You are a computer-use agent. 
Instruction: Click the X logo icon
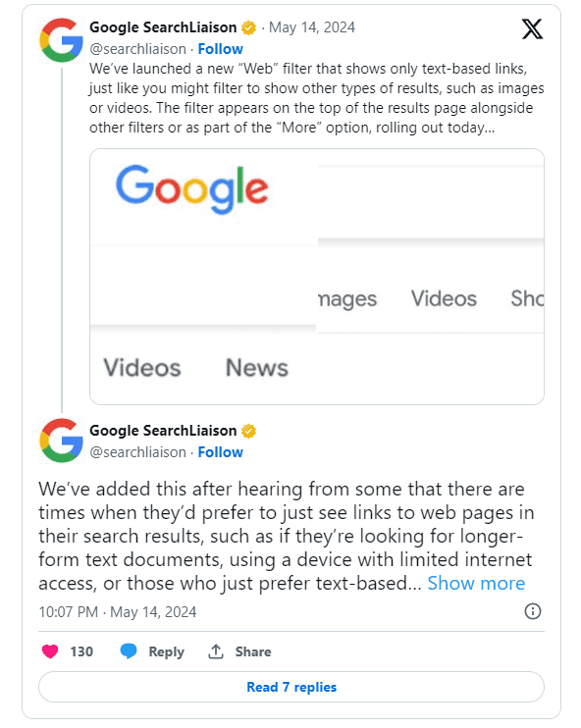pyautogui.click(x=532, y=29)
